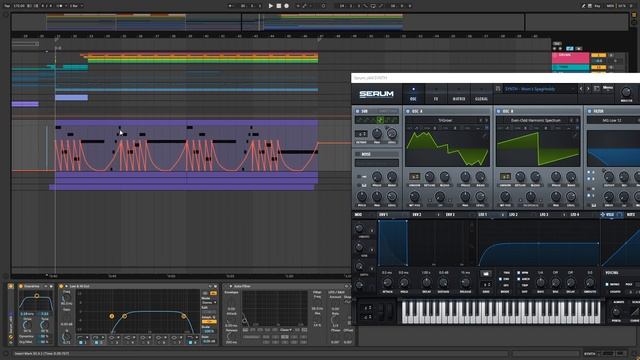Screen dimensions: 640x360
Task: Select the rightmost EQ filter node
Action: click(184, 316)
